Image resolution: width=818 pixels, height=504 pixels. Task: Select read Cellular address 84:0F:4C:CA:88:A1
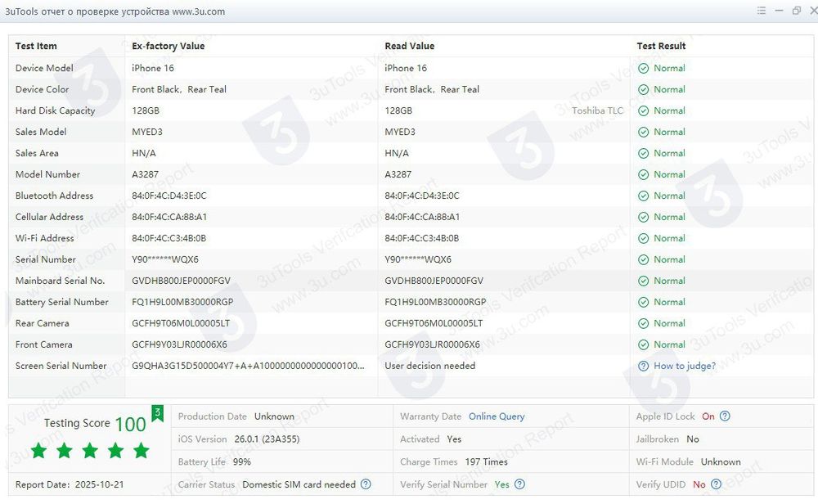[x=422, y=217]
